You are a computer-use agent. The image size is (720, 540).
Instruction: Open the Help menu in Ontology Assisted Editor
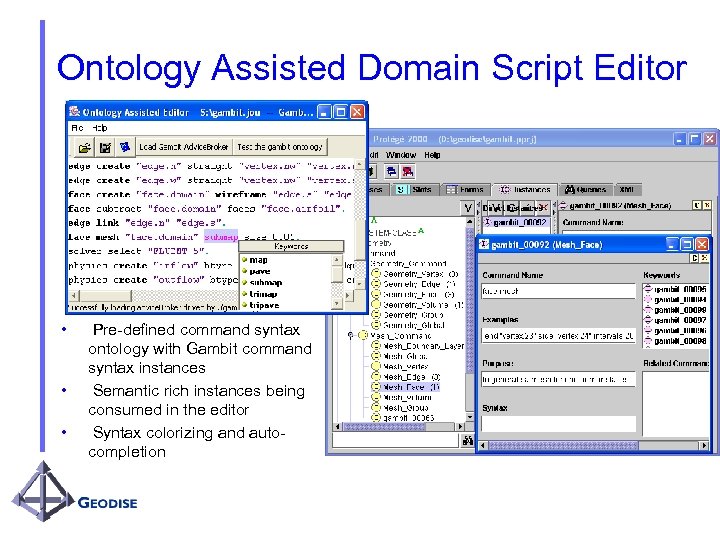[100, 128]
